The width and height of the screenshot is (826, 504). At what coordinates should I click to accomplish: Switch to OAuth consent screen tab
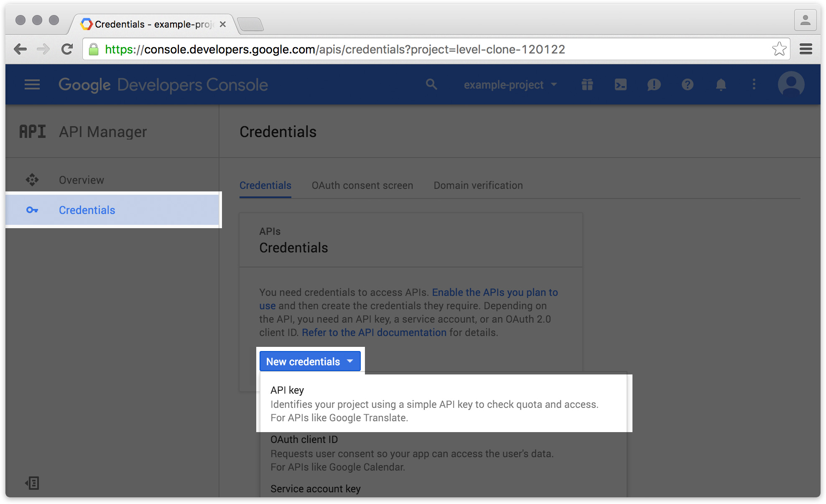(x=362, y=186)
